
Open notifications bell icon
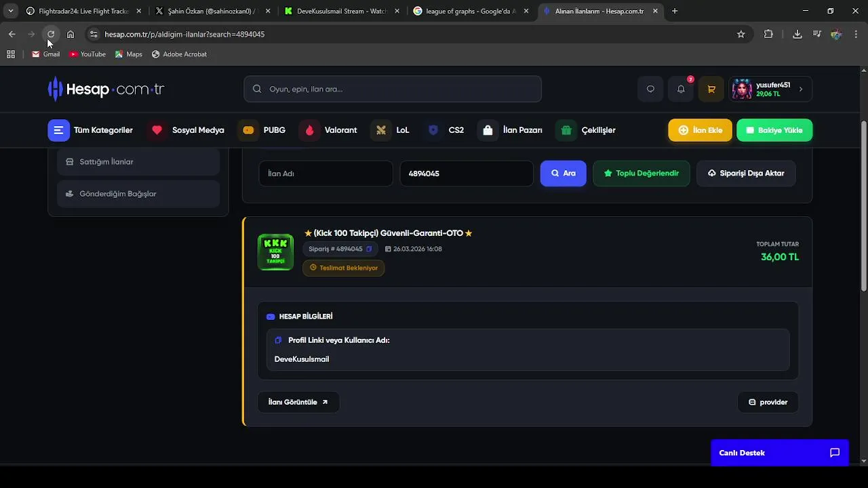point(681,89)
